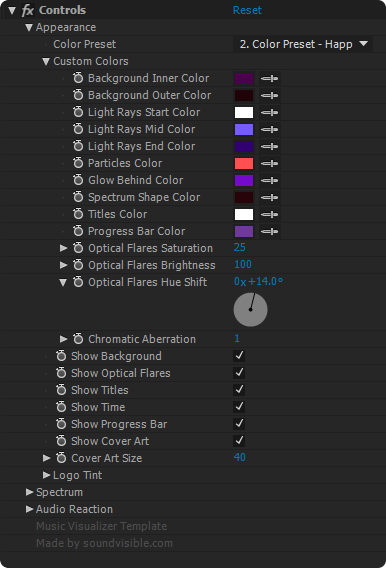Use eyedropper for Particles Color
This screenshot has width=386, height=568.
click(270, 163)
